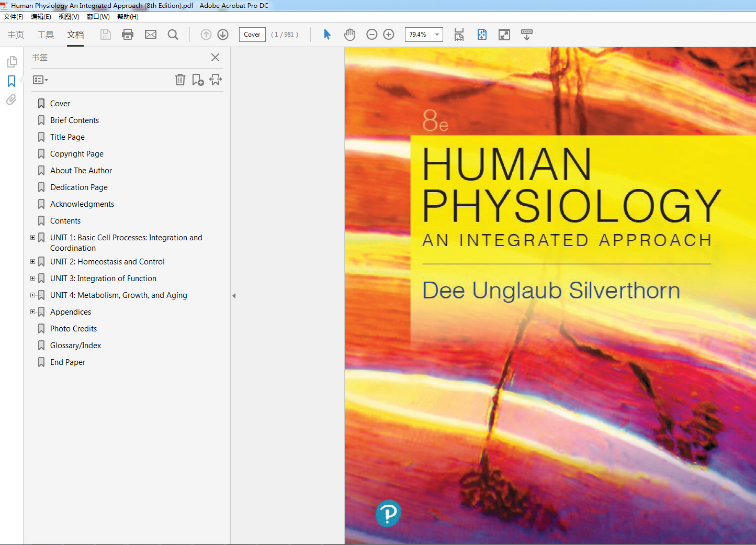
Task: Go to next page with down arrow
Action: (222, 35)
